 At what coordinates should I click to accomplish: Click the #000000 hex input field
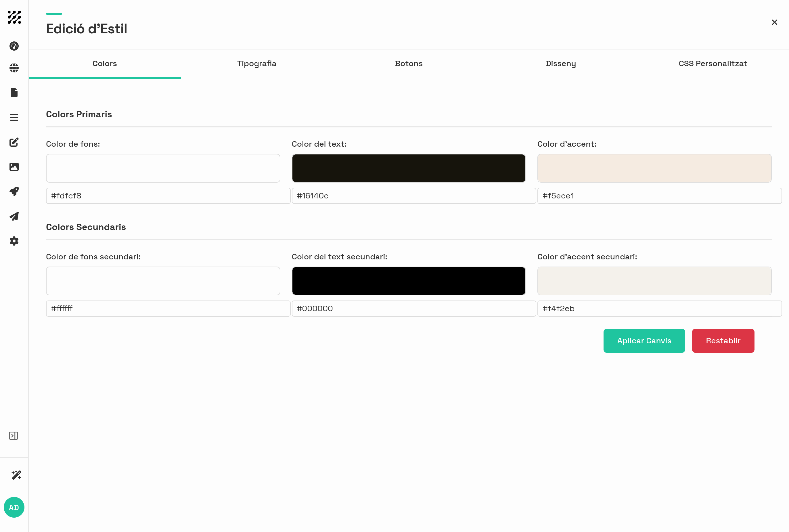[414, 308]
